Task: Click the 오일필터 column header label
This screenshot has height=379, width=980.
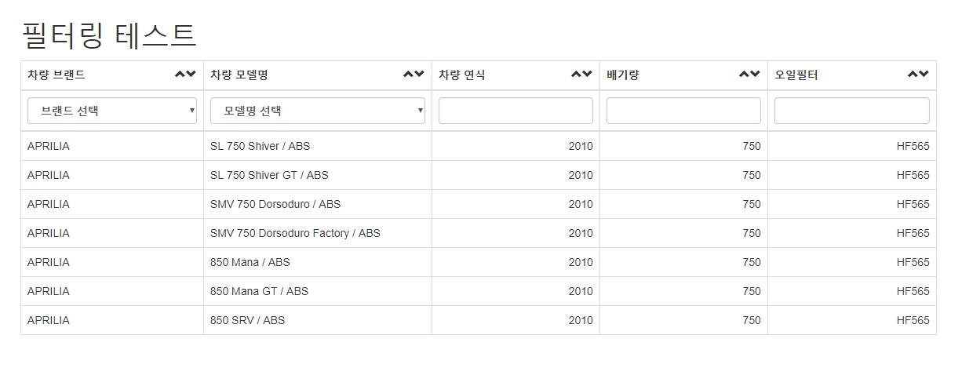Action: [796, 75]
